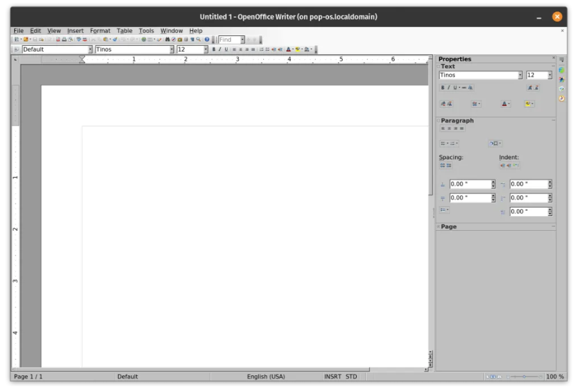Click the Background Color icon in formatting toolbar
The width and height of the screenshot is (577, 392).
(x=307, y=49)
